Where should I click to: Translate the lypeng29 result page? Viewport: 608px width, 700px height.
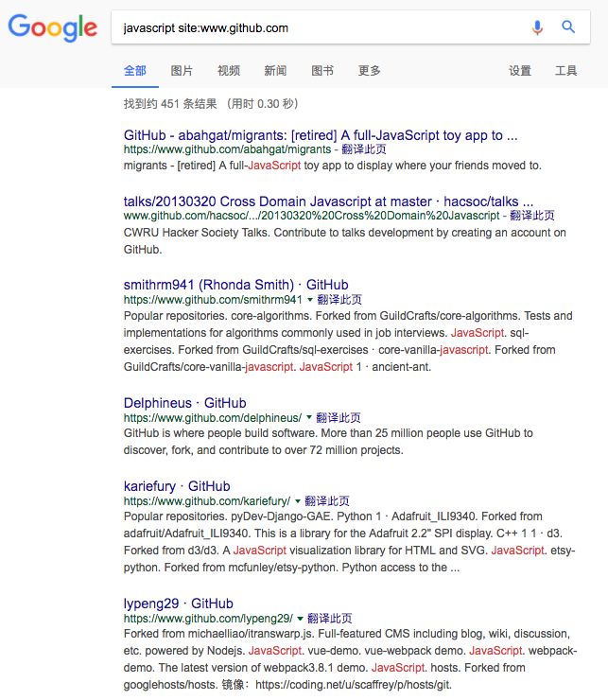(x=330, y=619)
